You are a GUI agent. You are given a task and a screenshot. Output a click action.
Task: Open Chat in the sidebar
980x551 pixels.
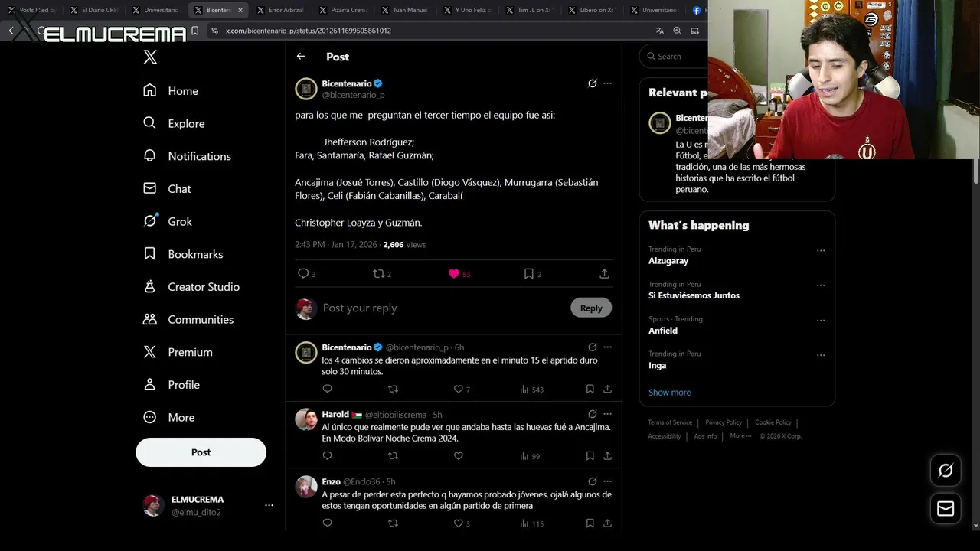(167, 188)
